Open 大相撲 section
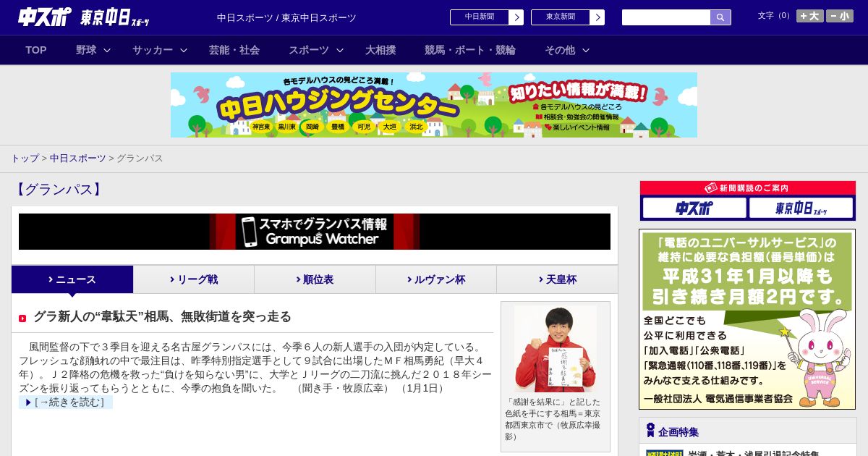The height and width of the screenshot is (456, 868). 380,50
